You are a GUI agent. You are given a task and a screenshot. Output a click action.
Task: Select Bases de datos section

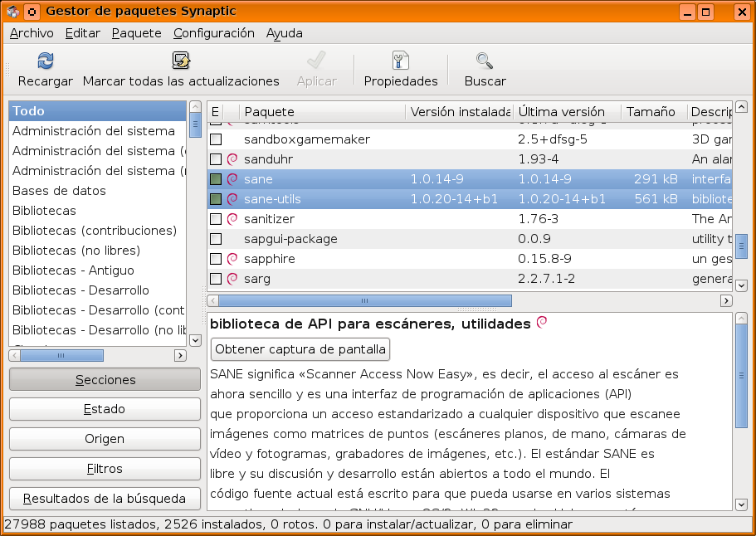[97, 190]
